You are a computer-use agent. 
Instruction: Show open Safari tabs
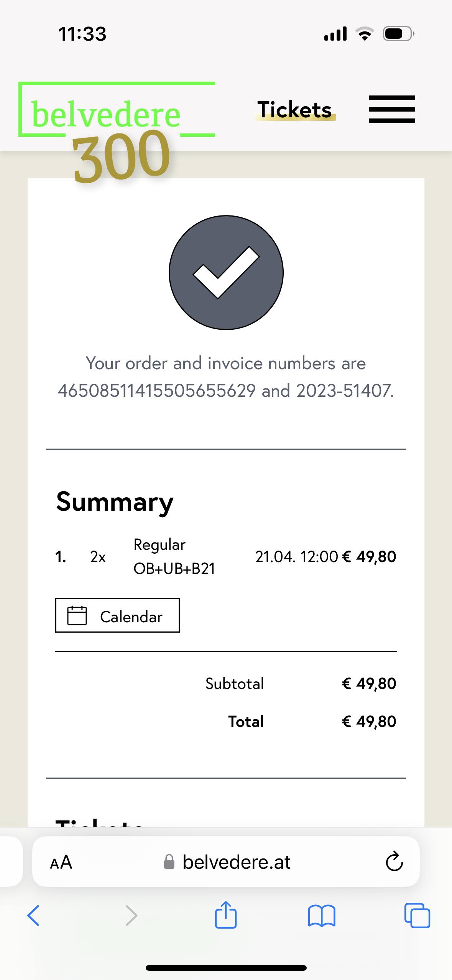pos(417,916)
